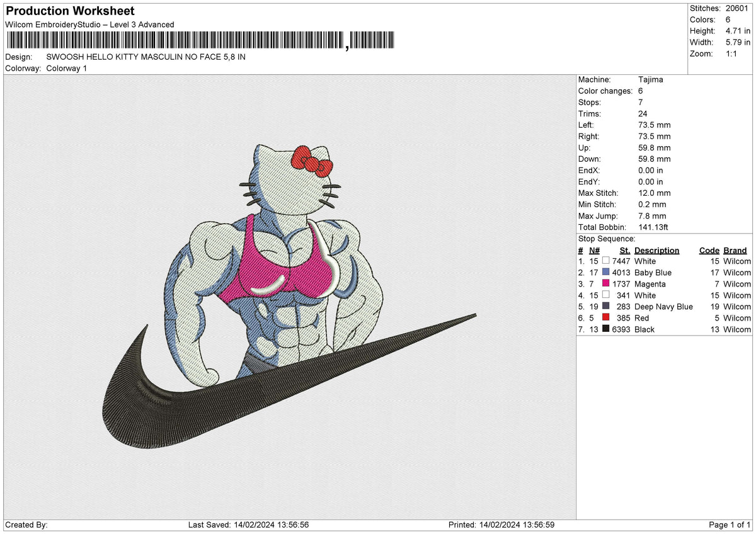Click the "EndY:" label
This screenshot has height=534, width=756.
[x=590, y=181]
